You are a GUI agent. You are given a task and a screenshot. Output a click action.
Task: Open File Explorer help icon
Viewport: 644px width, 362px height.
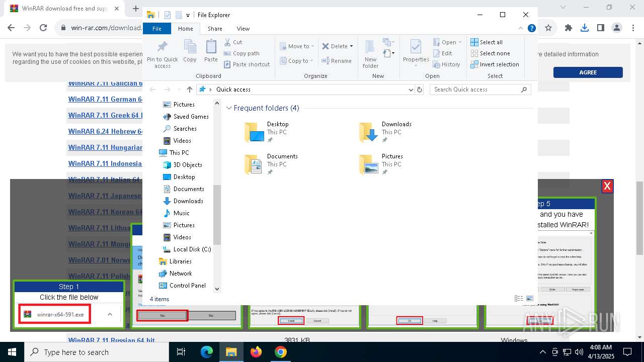point(531,29)
